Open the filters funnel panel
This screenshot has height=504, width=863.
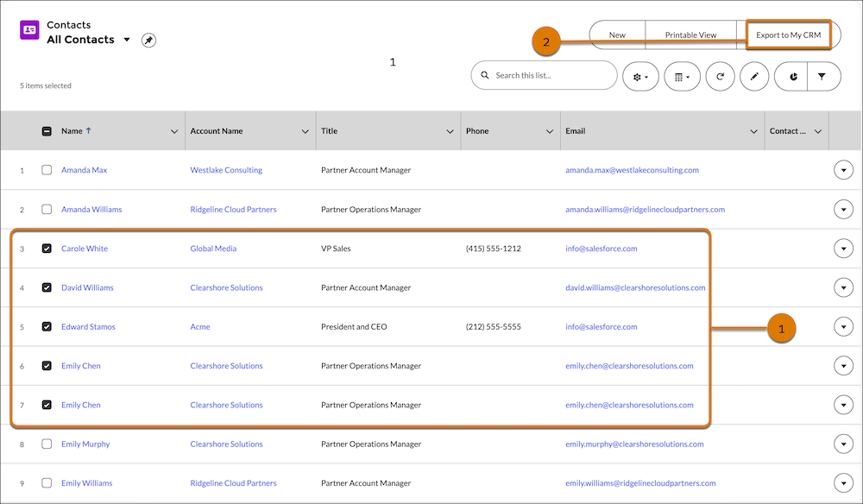point(822,77)
